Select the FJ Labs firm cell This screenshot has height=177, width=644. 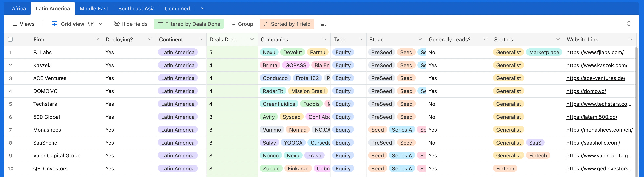tap(53, 52)
